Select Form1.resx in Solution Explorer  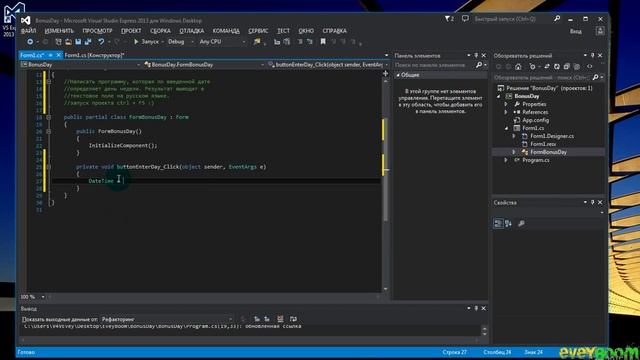pyautogui.click(x=543, y=144)
